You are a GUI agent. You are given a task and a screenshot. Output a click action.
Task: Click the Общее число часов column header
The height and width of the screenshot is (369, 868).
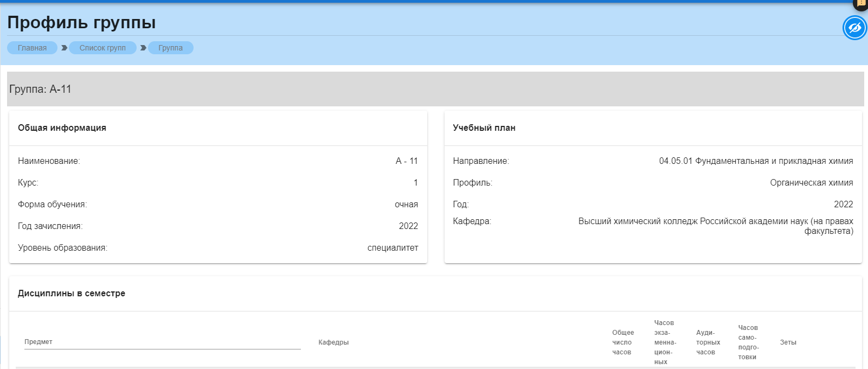pos(622,342)
